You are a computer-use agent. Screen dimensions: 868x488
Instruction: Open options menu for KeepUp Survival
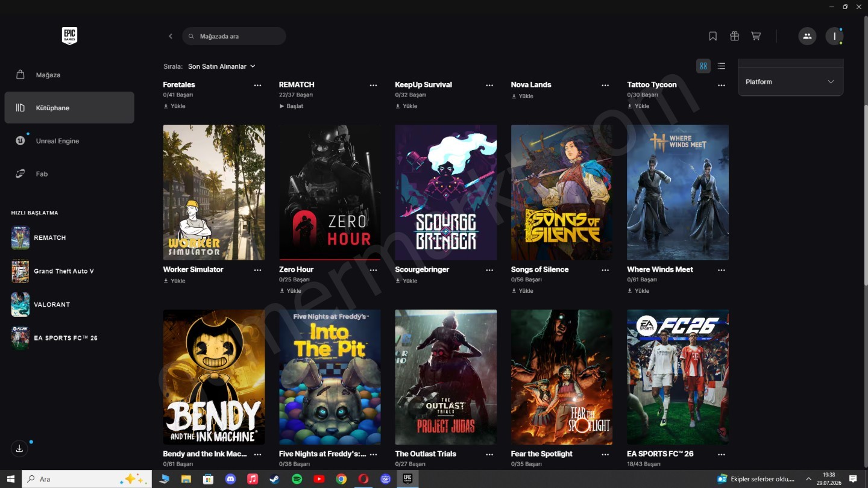point(489,85)
